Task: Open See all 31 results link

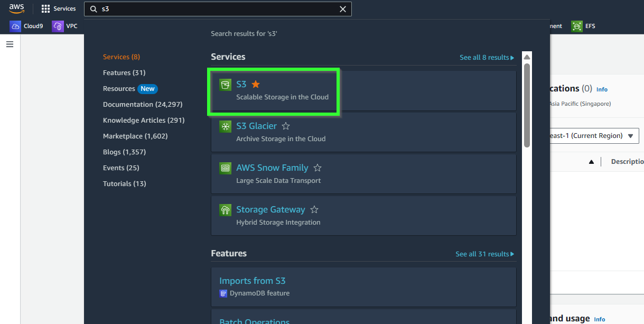Action: (x=485, y=254)
